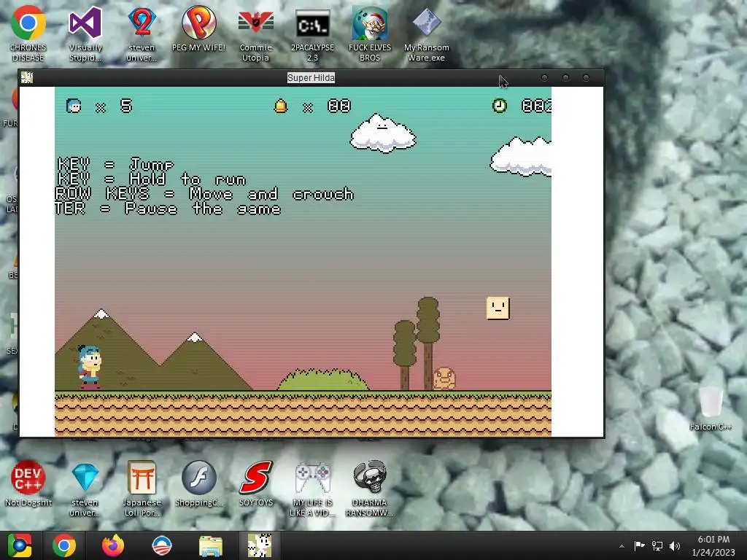Open Firefox from the taskbar
Screen dimensions: 747x560
pyautogui.click(x=113, y=545)
